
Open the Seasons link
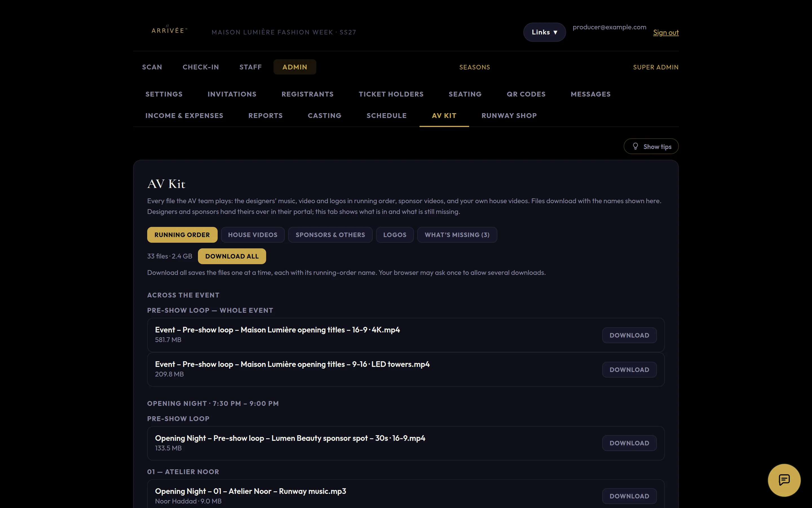pyautogui.click(x=475, y=67)
